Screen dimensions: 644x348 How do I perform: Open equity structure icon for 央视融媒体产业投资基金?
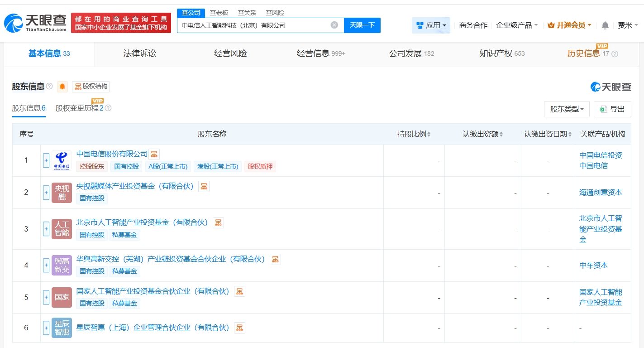pyautogui.click(x=204, y=186)
